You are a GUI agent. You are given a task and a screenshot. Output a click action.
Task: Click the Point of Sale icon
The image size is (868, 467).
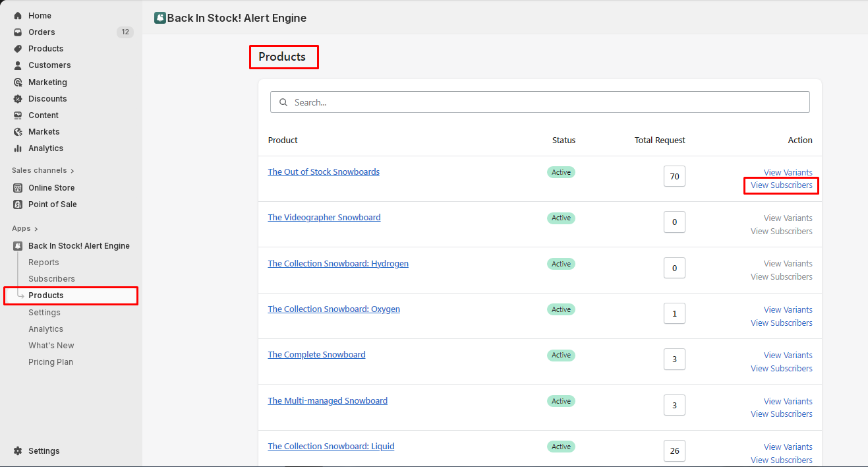(x=18, y=204)
